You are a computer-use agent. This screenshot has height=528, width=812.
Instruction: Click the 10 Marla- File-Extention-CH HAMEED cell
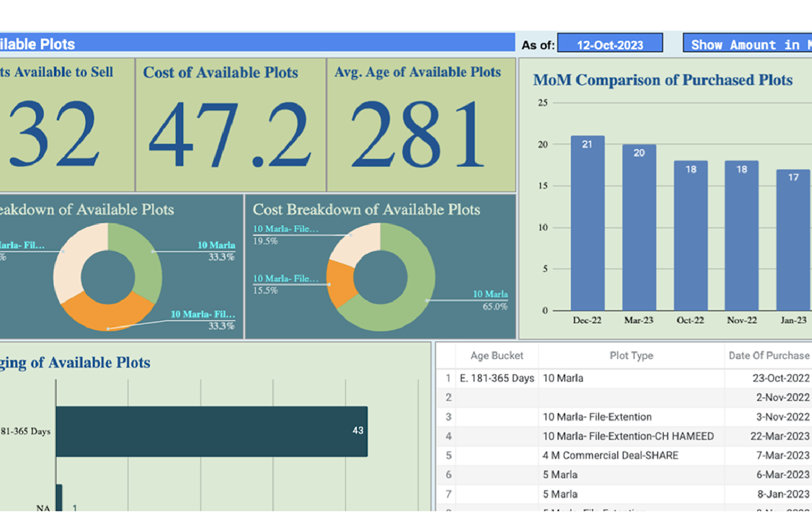tap(628, 436)
